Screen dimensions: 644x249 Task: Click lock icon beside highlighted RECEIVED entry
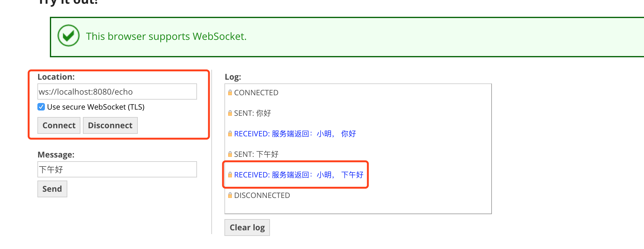point(230,175)
